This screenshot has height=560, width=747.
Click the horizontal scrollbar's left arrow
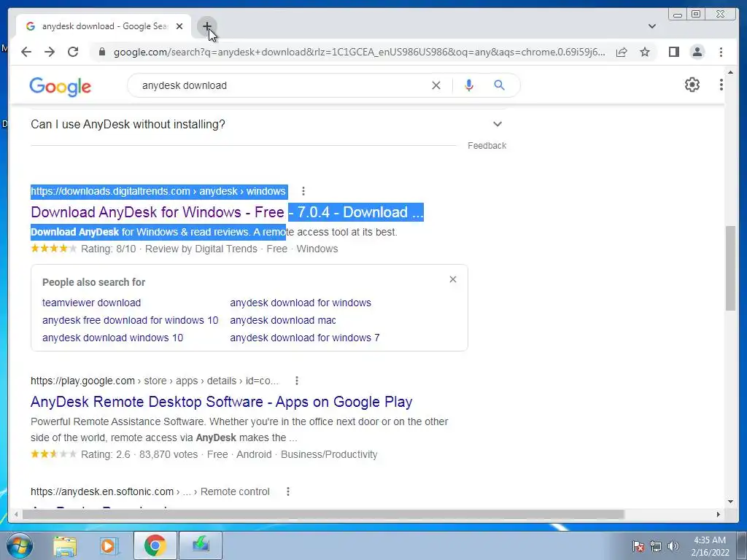[x=16, y=514]
